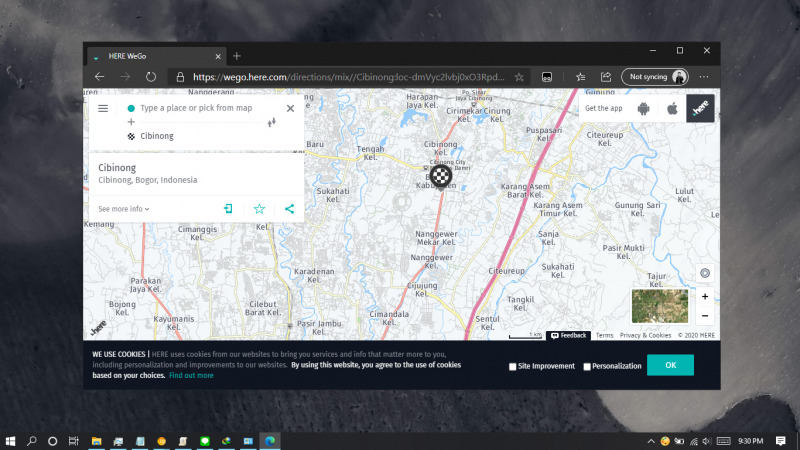Click the Not syncing profile button
Viewport: 800px width, 450px height.
click(x=655, y=77)
